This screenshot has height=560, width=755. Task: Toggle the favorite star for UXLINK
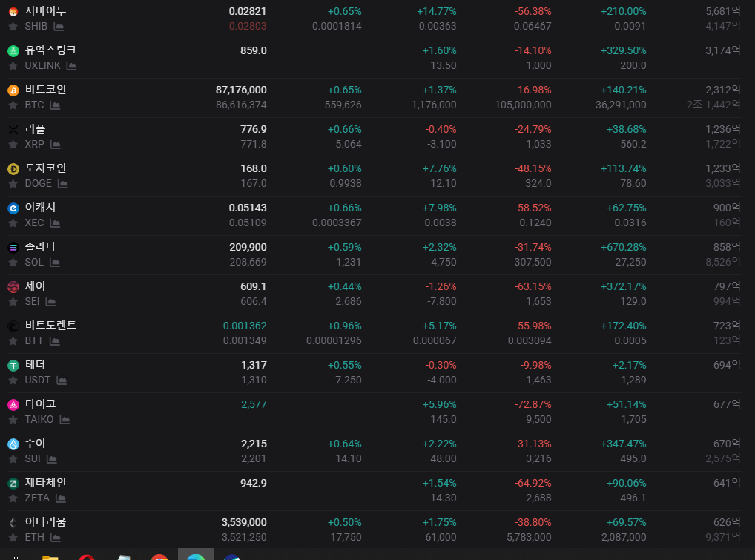[13, 66]
